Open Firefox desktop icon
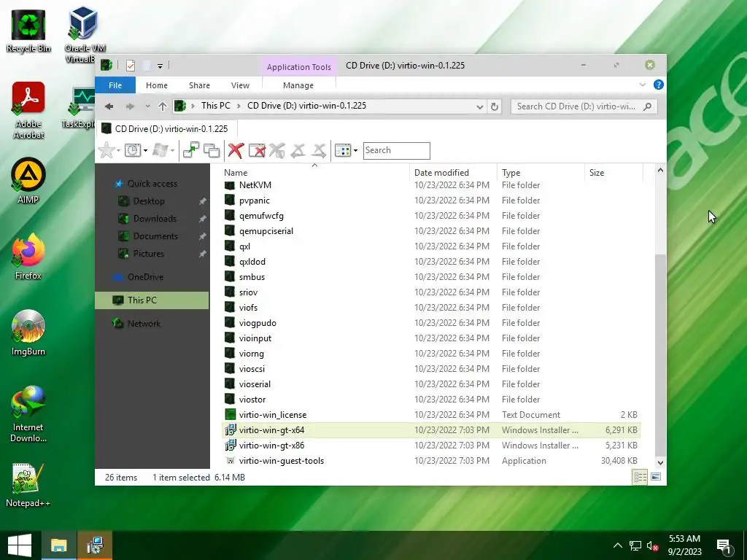 point(28,257)
